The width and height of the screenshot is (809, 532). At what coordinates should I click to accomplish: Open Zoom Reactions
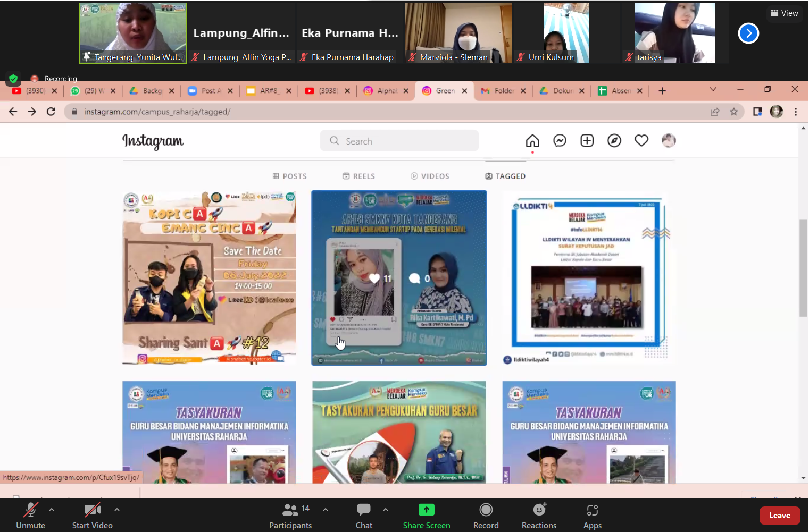539,516
